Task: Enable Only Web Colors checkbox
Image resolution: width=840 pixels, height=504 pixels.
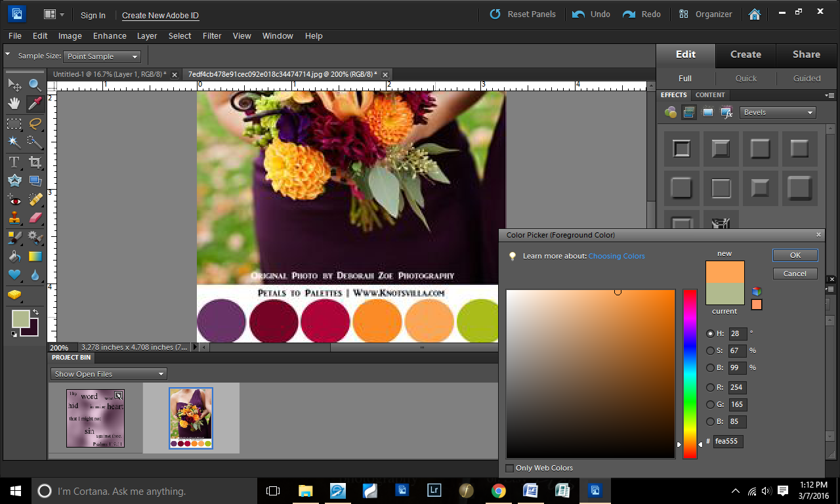Action: (x=510, y=468)
